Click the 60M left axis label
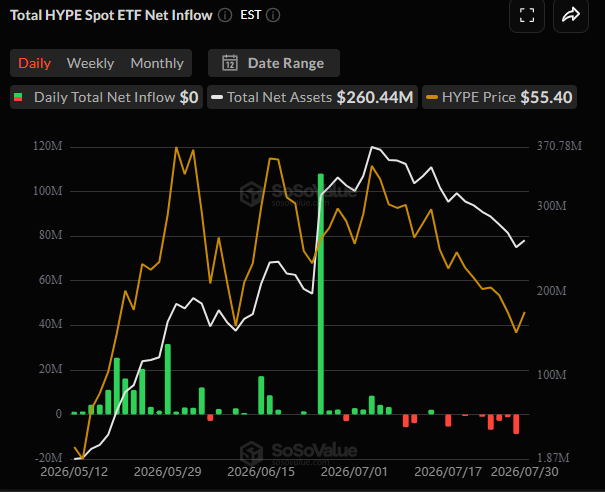The image size is (605, 492). click(x=51, y=280)
